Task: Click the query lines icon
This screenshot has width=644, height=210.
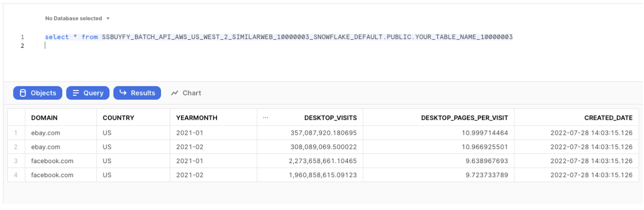Action: 76,93
